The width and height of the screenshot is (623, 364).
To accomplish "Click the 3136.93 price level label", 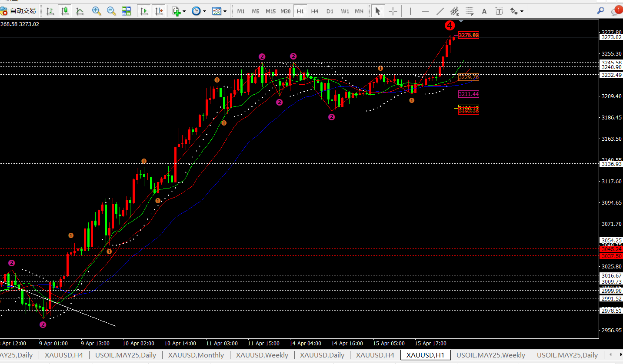I will click(x=611, y=164).
